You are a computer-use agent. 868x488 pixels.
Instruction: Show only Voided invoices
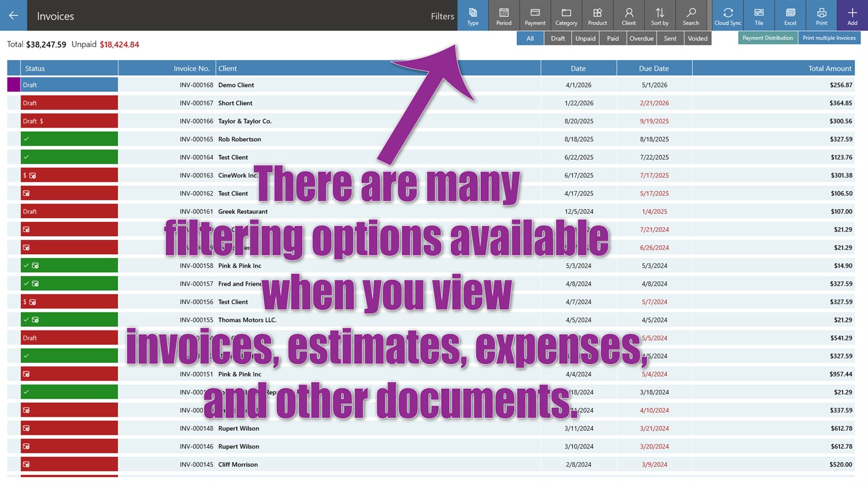tap(697, 38)
